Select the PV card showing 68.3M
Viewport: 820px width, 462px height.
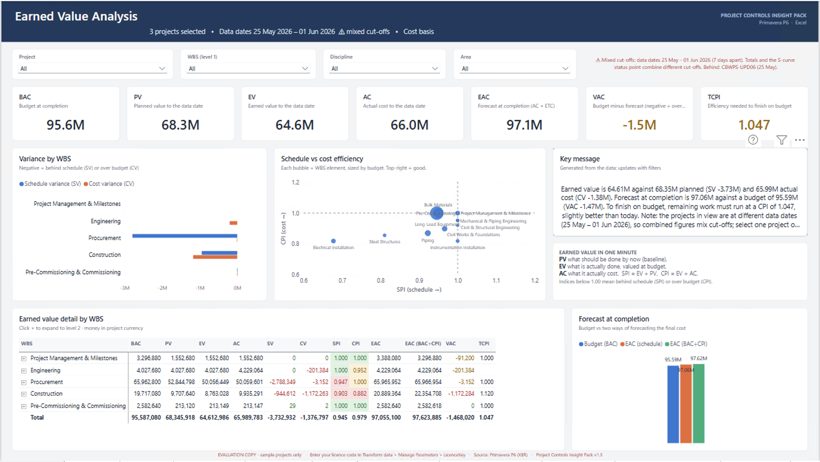click(x=180, y=114)
